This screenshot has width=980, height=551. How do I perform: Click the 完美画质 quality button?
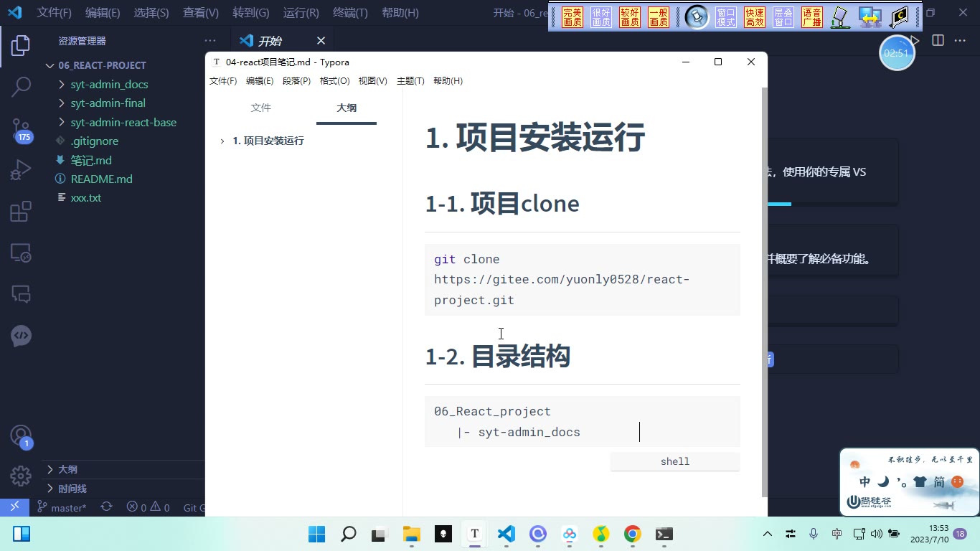573,17
